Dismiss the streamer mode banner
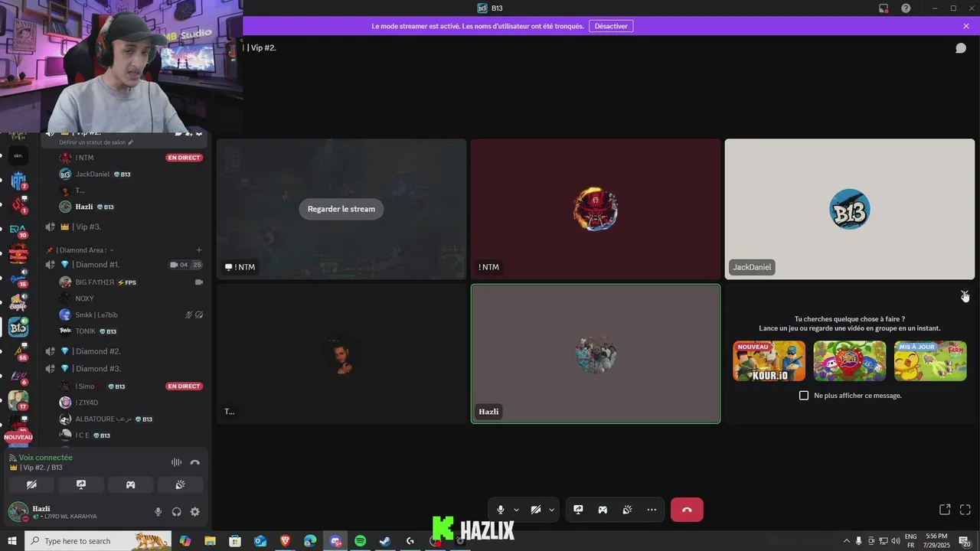 click(966, 26)
